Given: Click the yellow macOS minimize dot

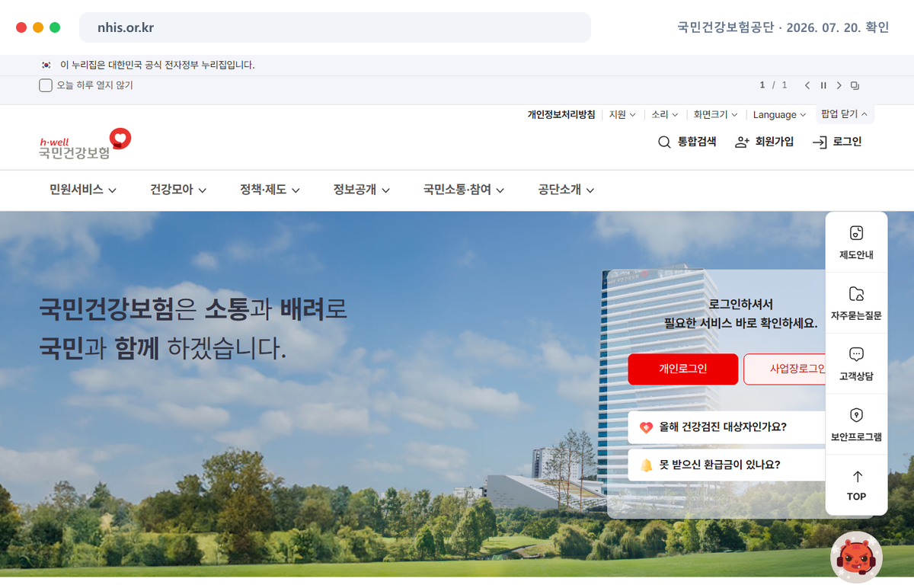Looking at the screenshot, I should [x=38, y=27].
